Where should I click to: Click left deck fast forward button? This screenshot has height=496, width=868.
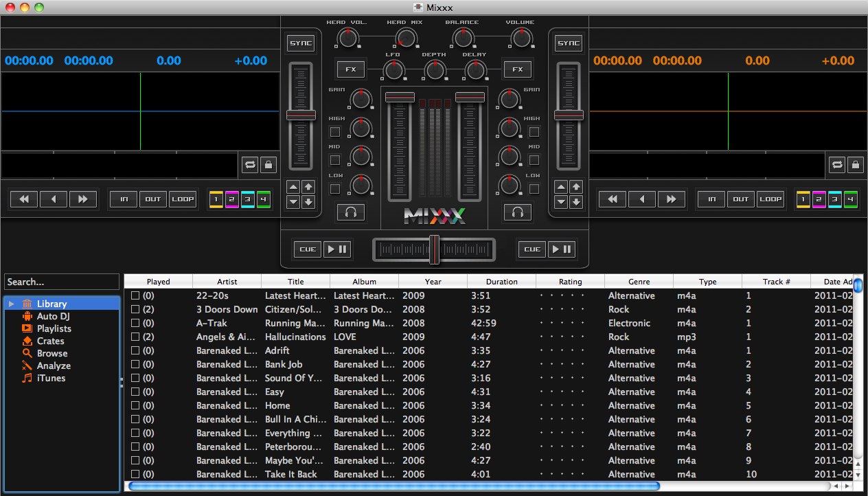(83, 199)
